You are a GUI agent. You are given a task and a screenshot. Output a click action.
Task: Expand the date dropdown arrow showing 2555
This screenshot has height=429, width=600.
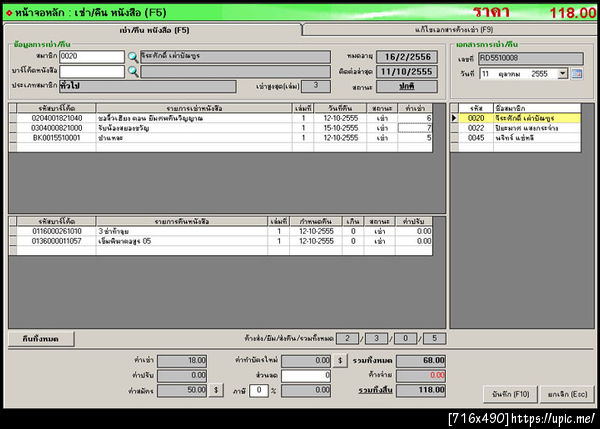[x=562, y=73]
